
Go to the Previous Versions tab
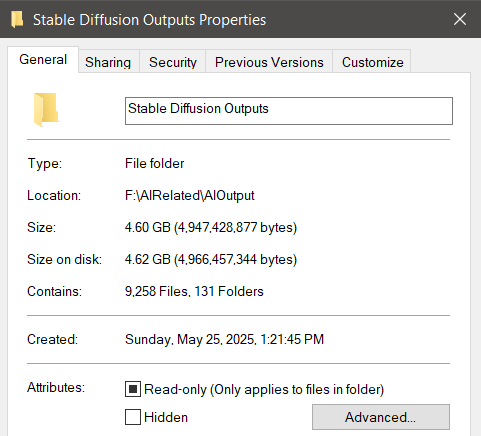[x=269, y=62]
